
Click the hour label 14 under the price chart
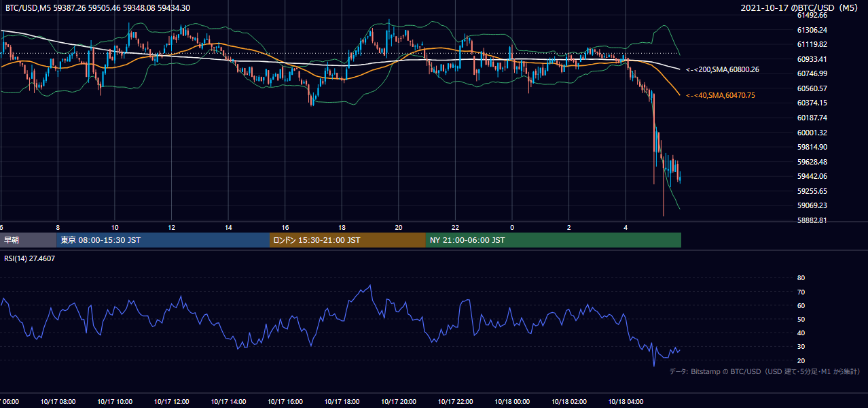coord(229,227)
